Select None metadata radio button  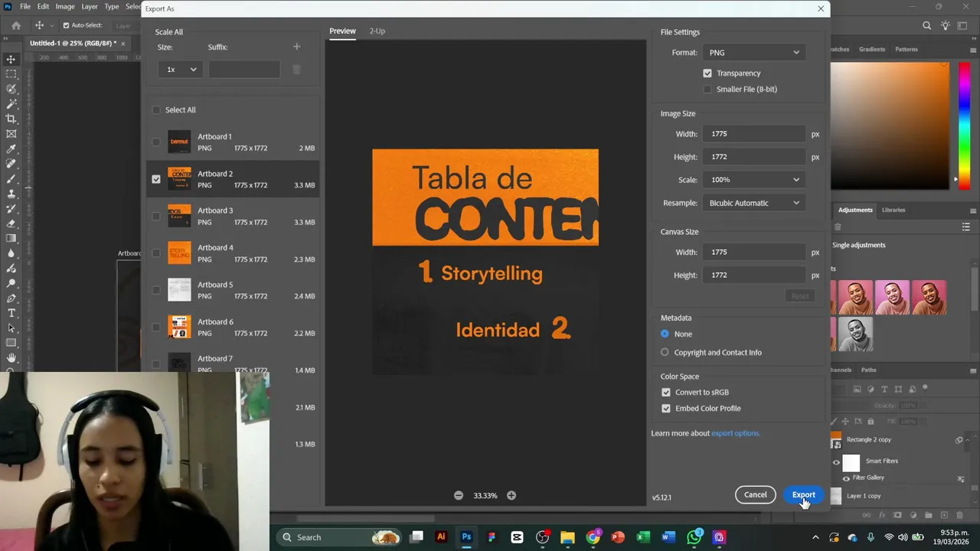(665, 334)
